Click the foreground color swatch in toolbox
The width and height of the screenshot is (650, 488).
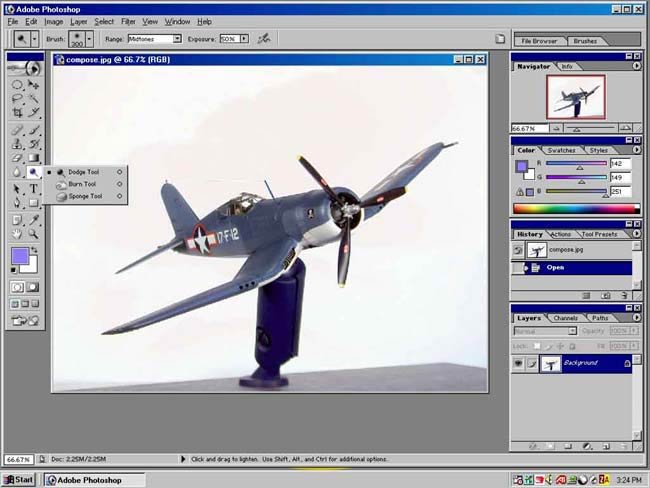[x=20, y=256]
